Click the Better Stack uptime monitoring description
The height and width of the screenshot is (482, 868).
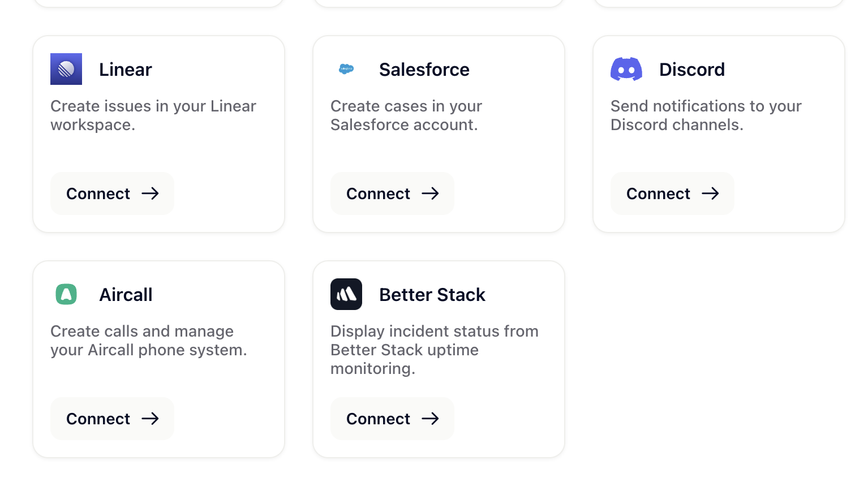click(434, 350)
